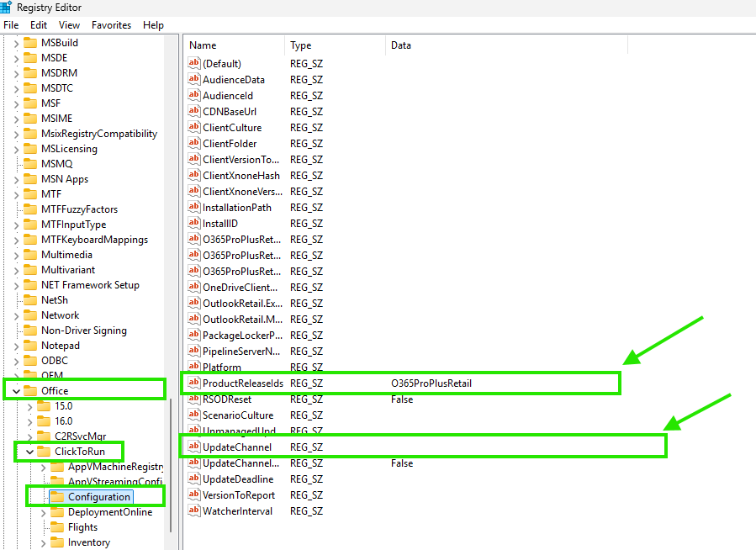
Task: Click the folder icon of Flights key
Action: tap(57, 526)
